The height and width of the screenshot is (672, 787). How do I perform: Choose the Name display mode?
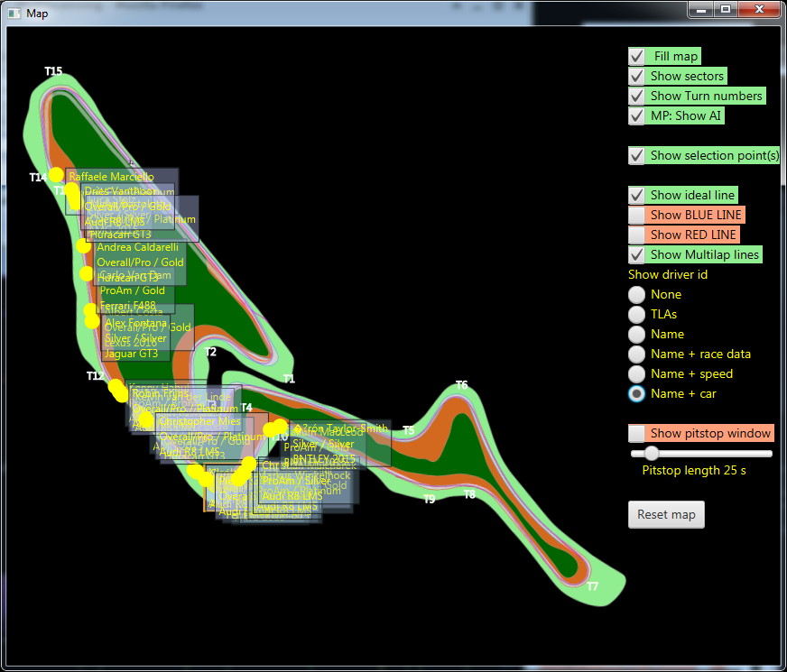pyautogui.click(x=634, y=334)
